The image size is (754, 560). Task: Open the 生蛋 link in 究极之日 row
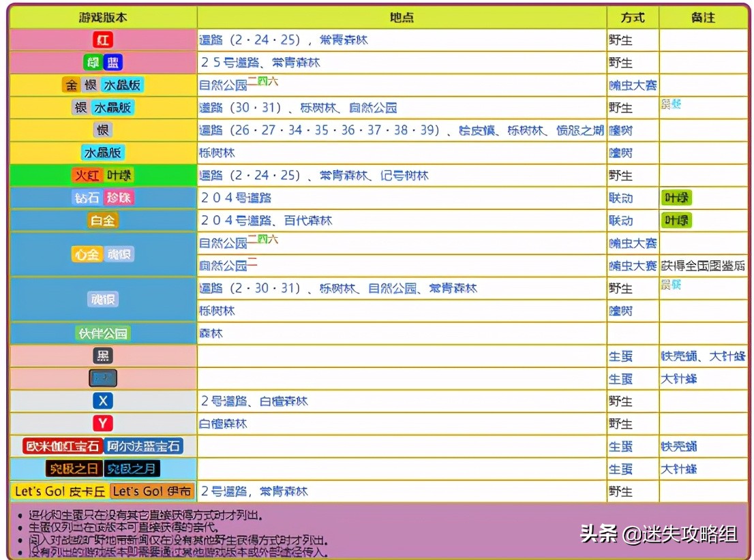point(620,469)
